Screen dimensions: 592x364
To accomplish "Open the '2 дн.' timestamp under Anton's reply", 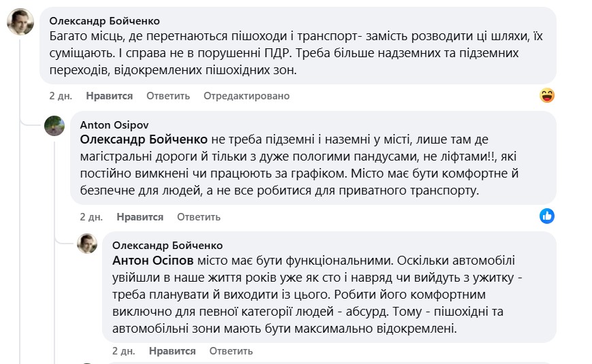I will [91, 217].
